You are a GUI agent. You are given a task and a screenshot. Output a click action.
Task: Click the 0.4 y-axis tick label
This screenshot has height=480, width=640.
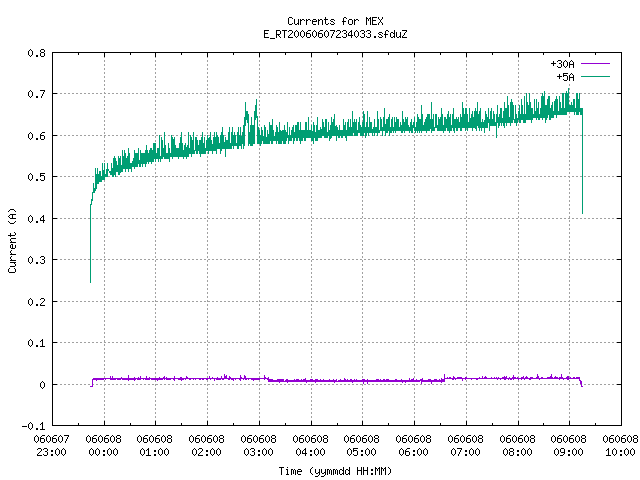(x=36, y=219)
